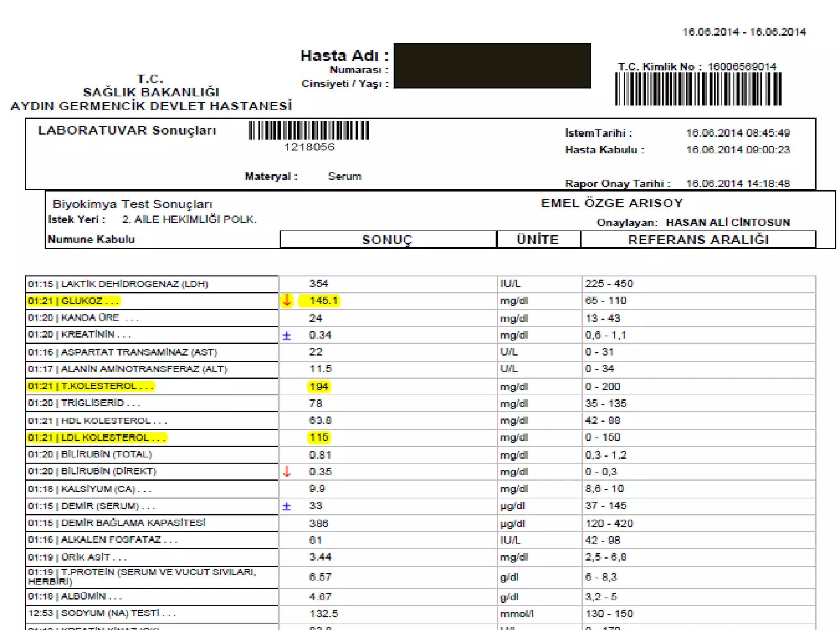Image resolution: width=840 pixels, height=630 pixels.
Task: Select the highlighted GLUKOZ row label
Action: (74, 301)
